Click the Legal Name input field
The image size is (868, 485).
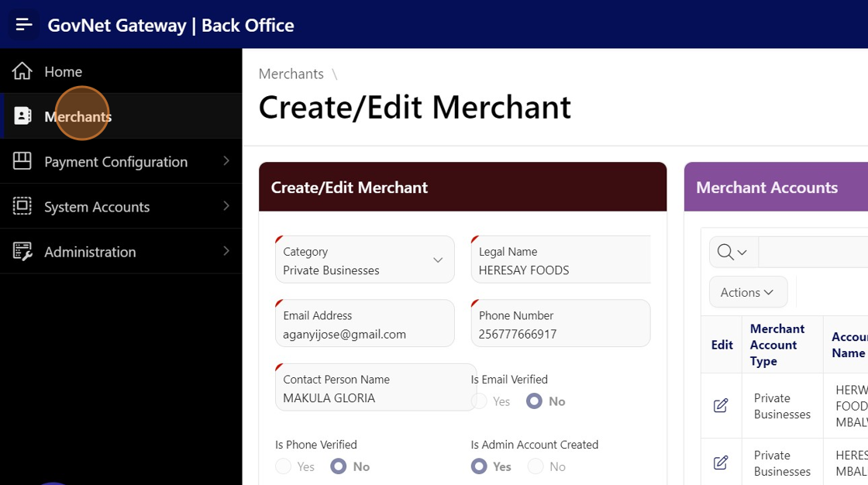(x=560, y=270)
